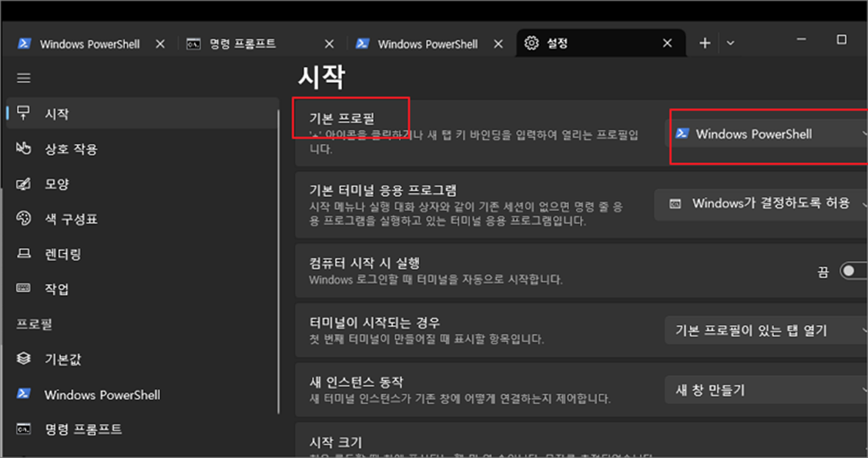Screen dimensions: 868x458
Task: Click the 색 구성표 palette icon
Action: tap(24, 218)
